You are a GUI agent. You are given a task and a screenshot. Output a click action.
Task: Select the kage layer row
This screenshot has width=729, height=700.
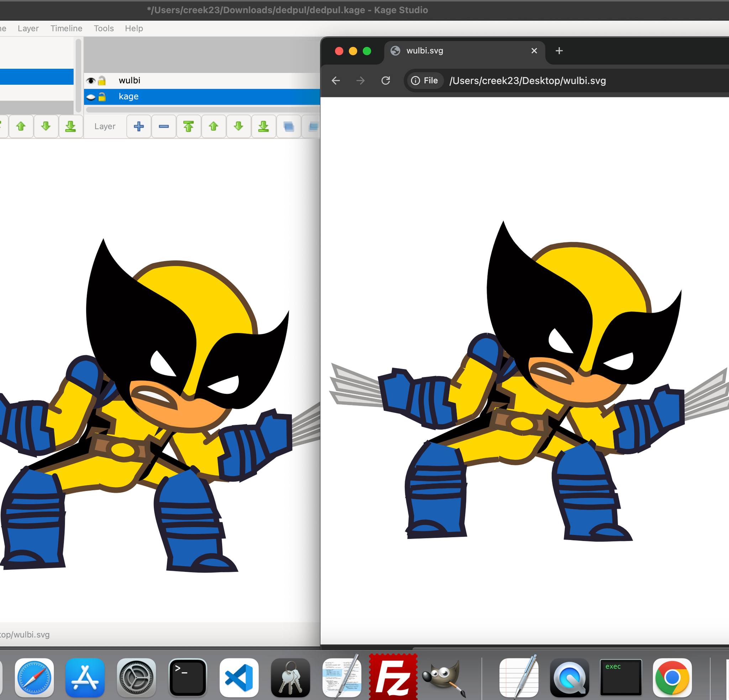202,97
